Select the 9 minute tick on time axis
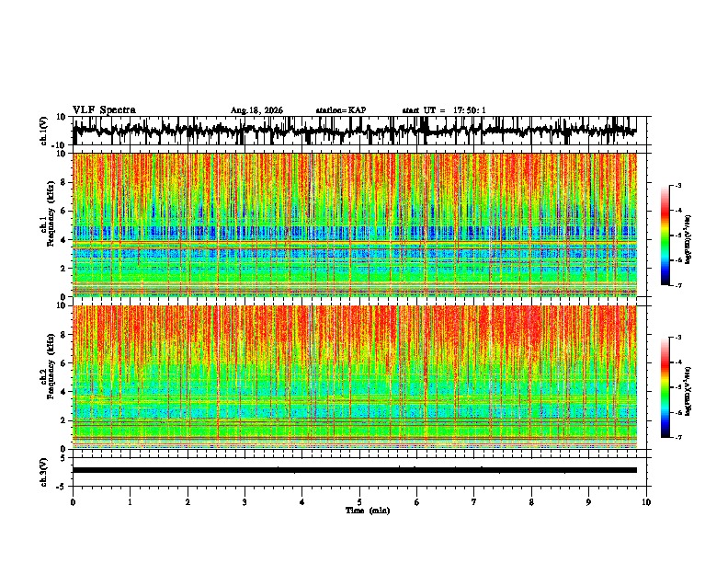 coord(588,502)
